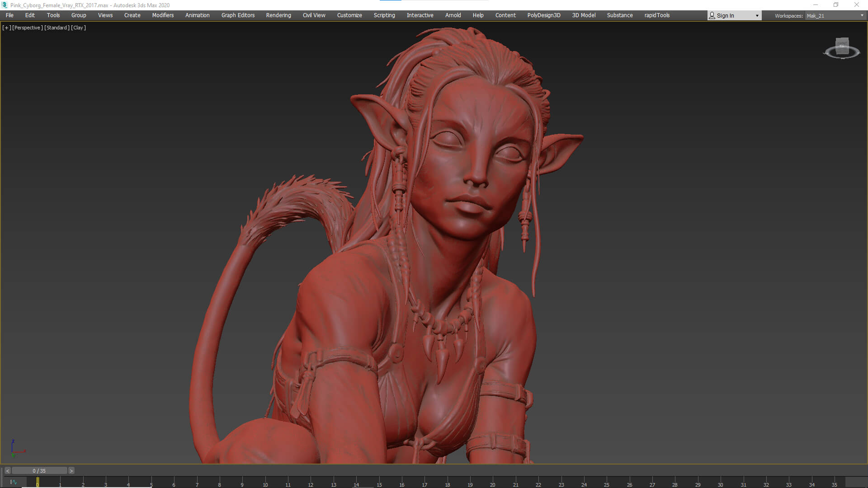The height and width of the screenshot is (488, 868).
Task: Open the Civil View menu
Action: pyautogui.click(x=314, y=15)
